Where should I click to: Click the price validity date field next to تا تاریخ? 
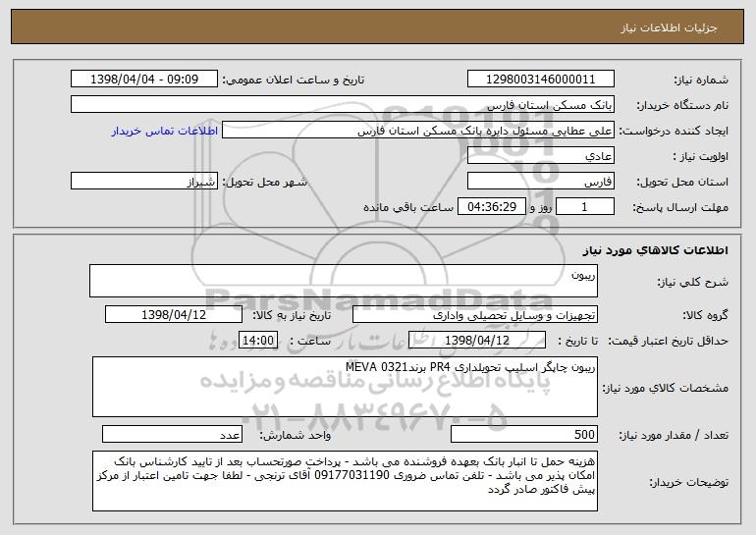coord(477,341)
